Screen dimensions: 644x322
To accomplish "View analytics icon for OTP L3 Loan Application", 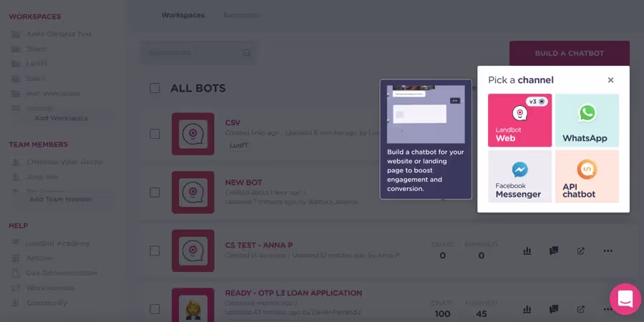I will (x=527, y=309).
